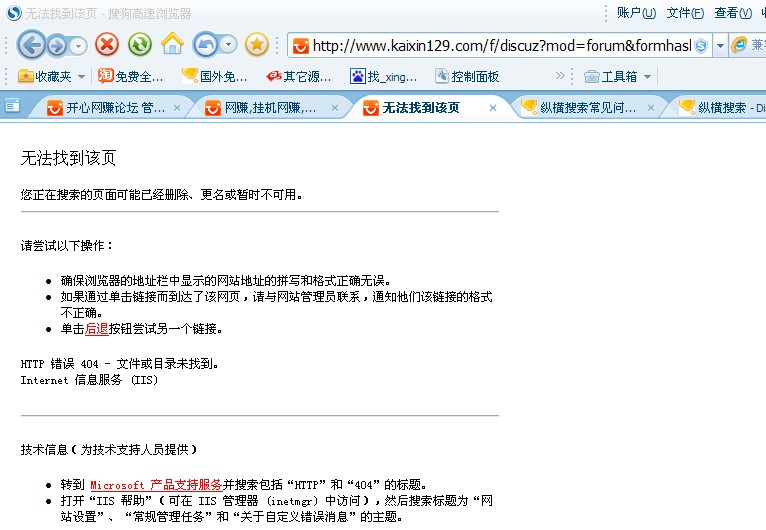766x530 pixels.
Task: Click the blue security shield icon in address bar
Action: (701, 46)
